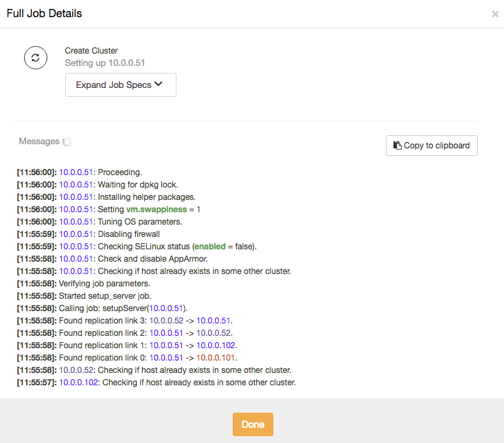The height and width of the screenshot is (443, 504).
Task: Click the green enabled keyword in SELinux line
Action: 210,247
